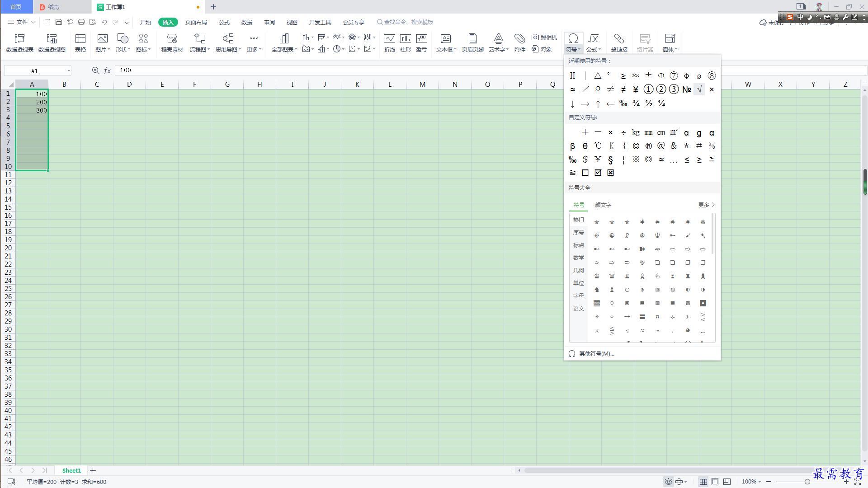The width and height of the screenshot is (868, 488).
Task: Switch to the 页面布局 ribbon tab
Action: click(196, 22)
